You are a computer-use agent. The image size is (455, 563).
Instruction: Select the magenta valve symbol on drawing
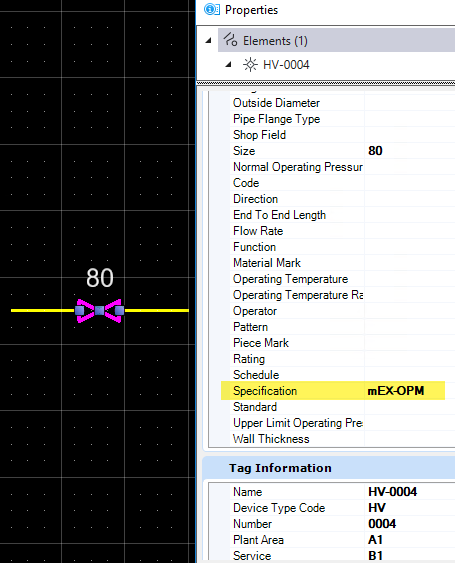(x=99, y=311)
